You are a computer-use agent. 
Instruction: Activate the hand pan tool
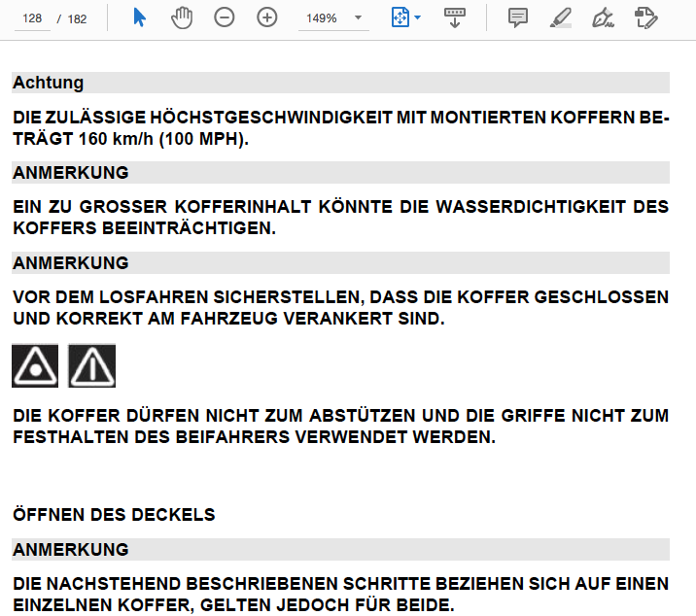[181, 17]
